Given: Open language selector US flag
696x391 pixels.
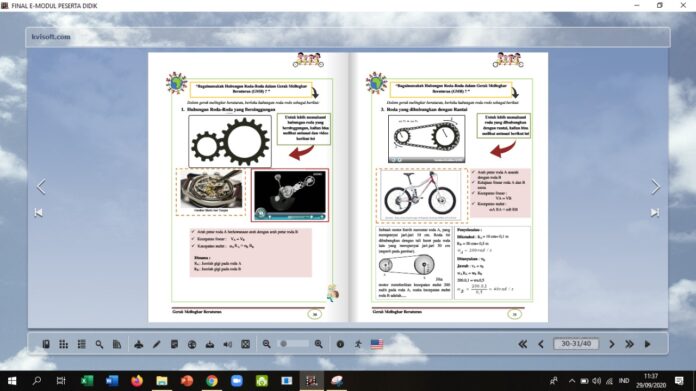Looking at the screenshot, I should (376, 344).
